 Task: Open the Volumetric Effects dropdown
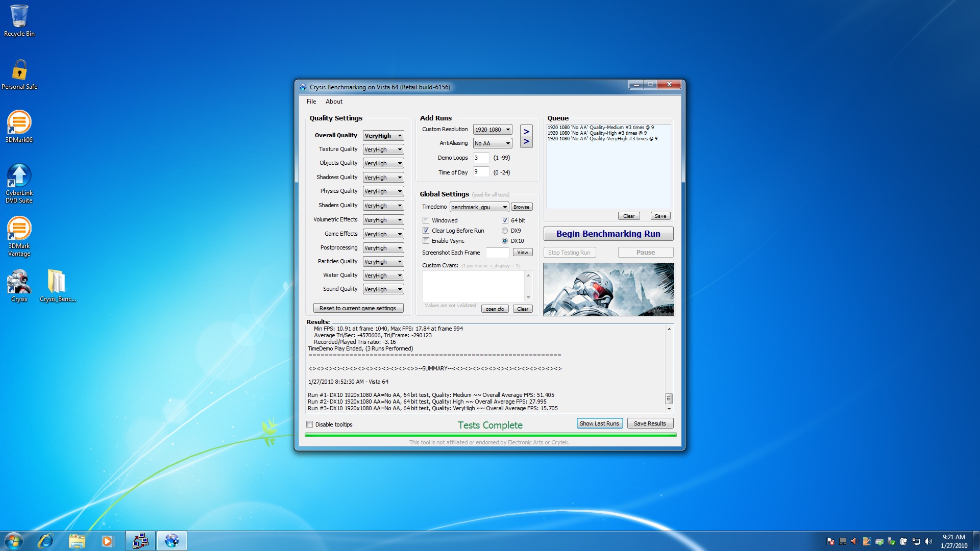[383, 220]
